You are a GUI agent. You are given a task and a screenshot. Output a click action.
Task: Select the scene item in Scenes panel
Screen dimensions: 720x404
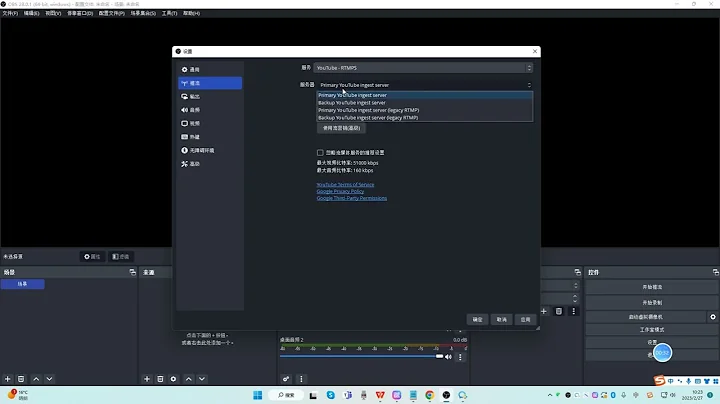(22, 284)
